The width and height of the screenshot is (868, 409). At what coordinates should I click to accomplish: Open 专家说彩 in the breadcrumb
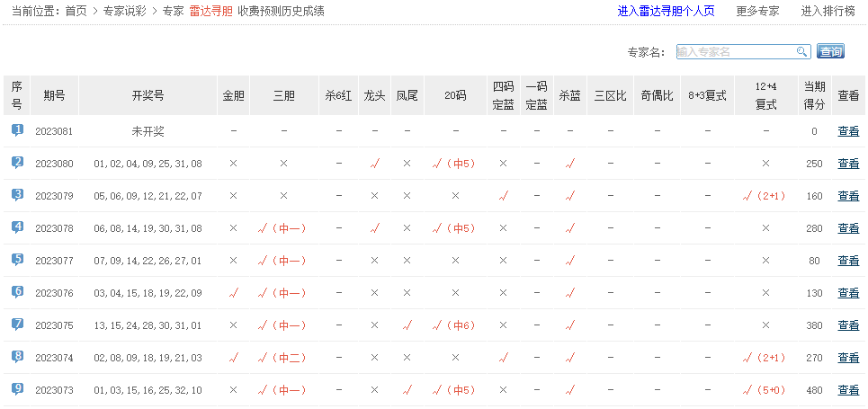125,12
